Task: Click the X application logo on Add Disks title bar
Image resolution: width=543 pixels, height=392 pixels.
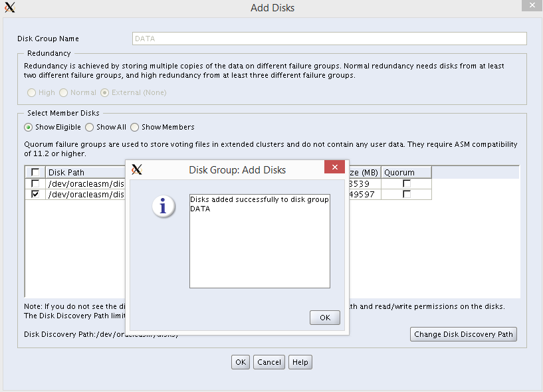Action: 9,7
